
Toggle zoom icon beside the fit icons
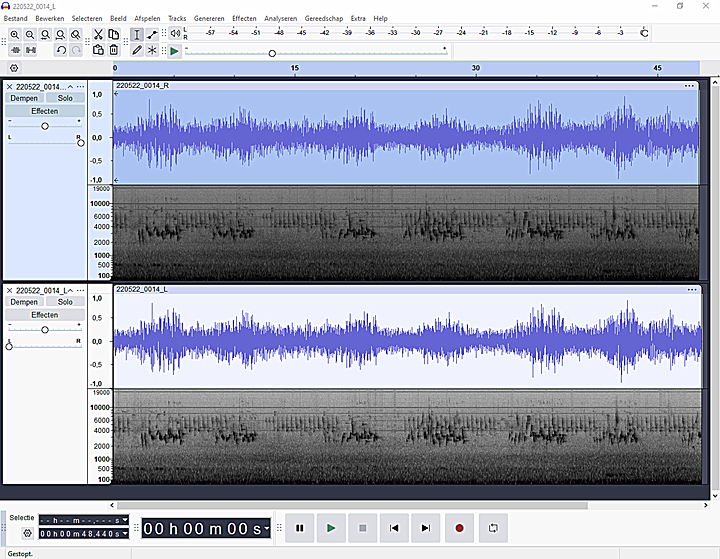76,34
